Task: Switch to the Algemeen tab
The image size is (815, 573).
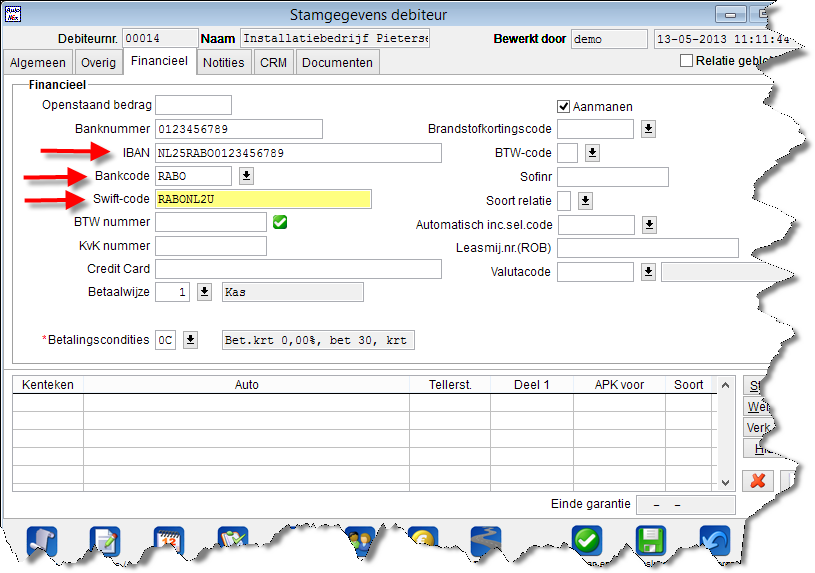Action: tap(38, 62)
